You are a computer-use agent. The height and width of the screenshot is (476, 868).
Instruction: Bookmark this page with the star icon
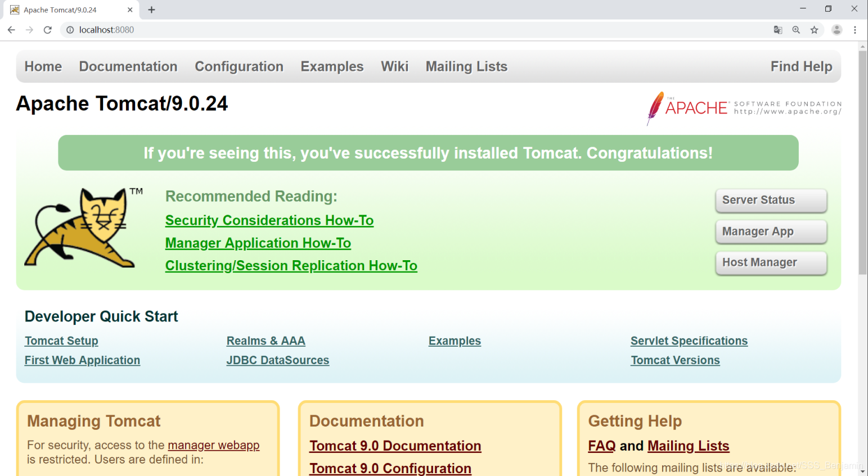(x=814, y=30)
